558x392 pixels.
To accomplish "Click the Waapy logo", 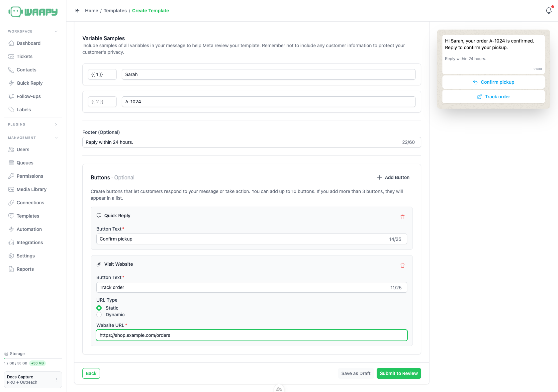I will (x=33, y=12).
